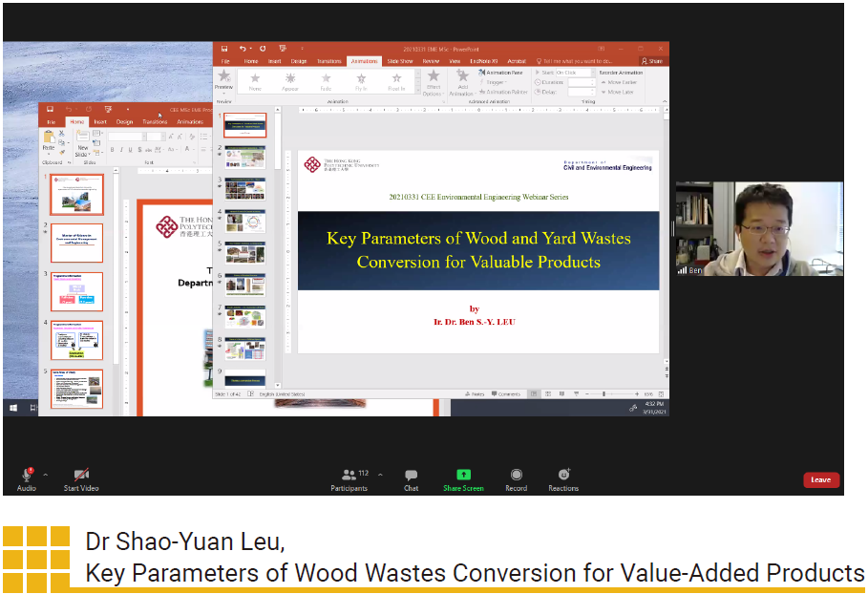
Task: Click the Preview animation icon
Action: [x=224, y=78]
